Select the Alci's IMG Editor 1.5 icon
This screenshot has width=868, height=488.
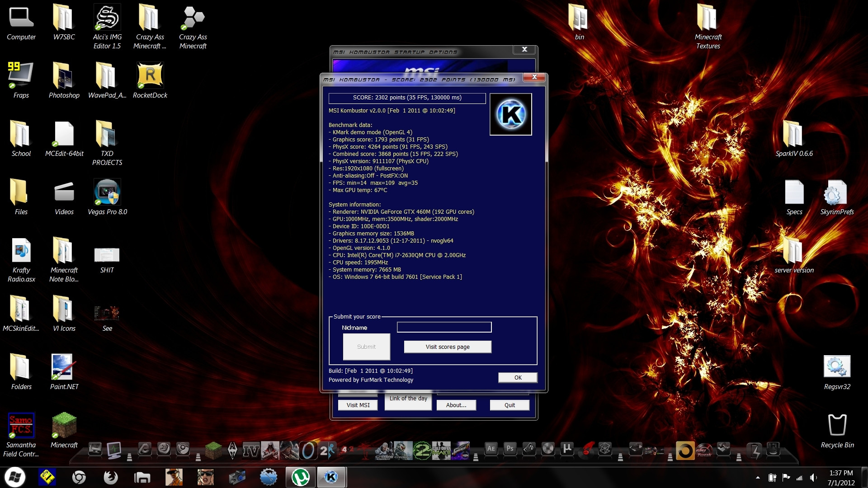click(107, 27)
